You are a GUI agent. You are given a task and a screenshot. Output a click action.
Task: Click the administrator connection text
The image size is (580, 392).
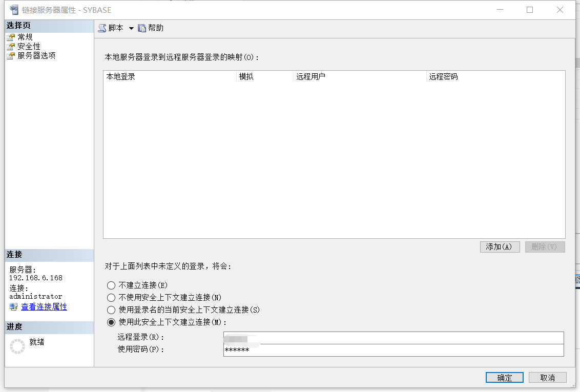[35, 296]
